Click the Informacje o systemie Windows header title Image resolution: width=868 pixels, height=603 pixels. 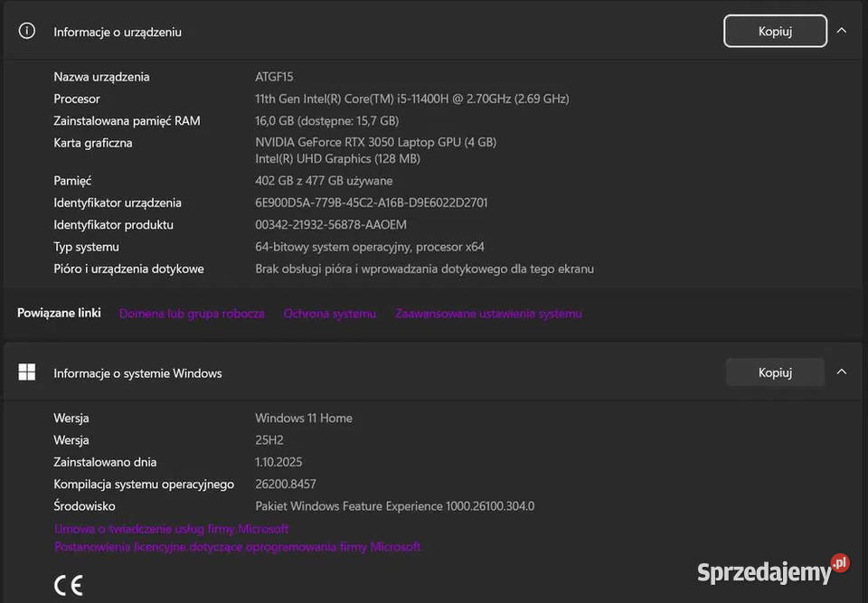coord(137,373)
